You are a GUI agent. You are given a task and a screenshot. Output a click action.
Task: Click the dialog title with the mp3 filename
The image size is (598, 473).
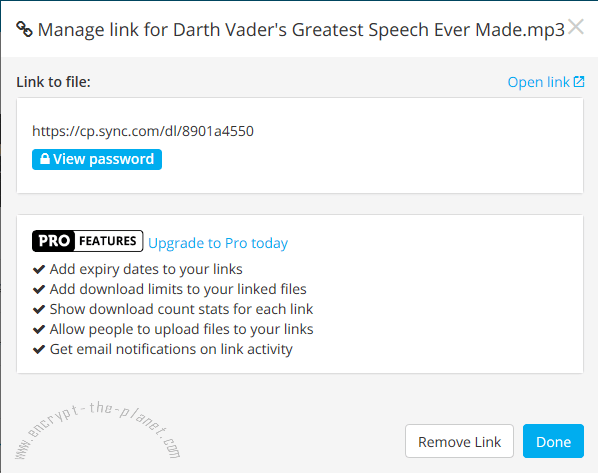tap(301, 30)
